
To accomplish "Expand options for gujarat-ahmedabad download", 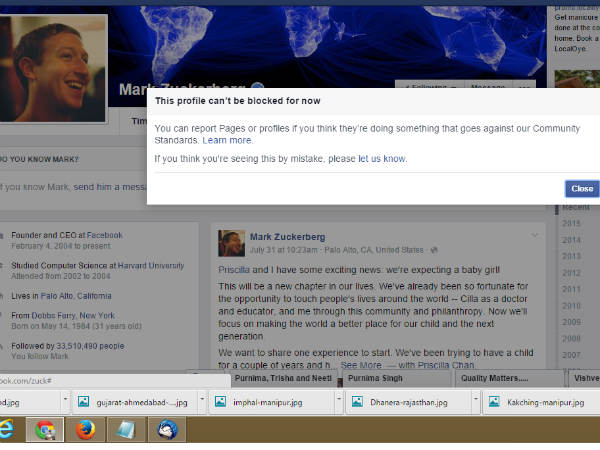I will click(x=202, y=399).
